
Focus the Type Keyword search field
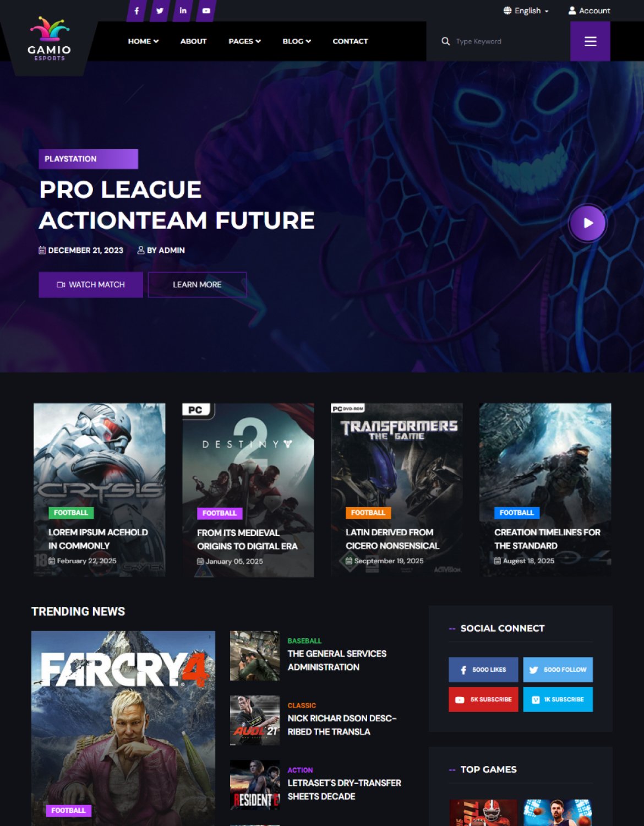[509, 41]
